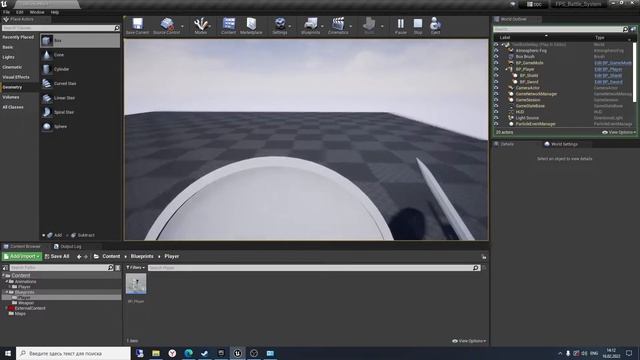Click search icon in Place Actors search

117,28
